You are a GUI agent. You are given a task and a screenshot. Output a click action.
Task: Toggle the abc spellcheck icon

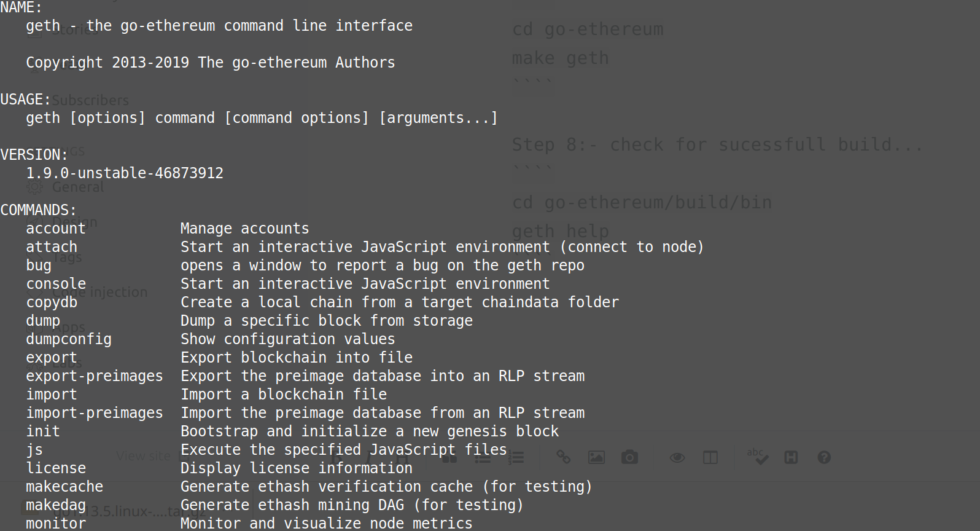(758, 457)
